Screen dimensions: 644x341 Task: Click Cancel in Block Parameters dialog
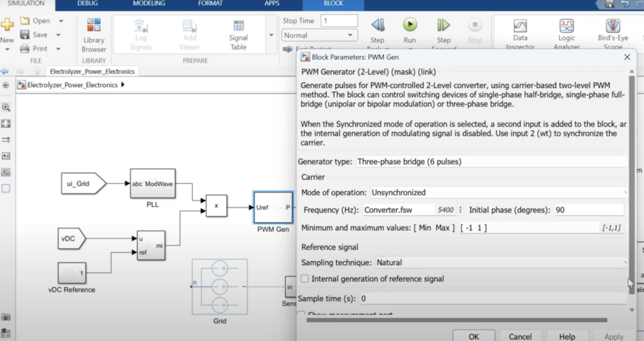520,337
